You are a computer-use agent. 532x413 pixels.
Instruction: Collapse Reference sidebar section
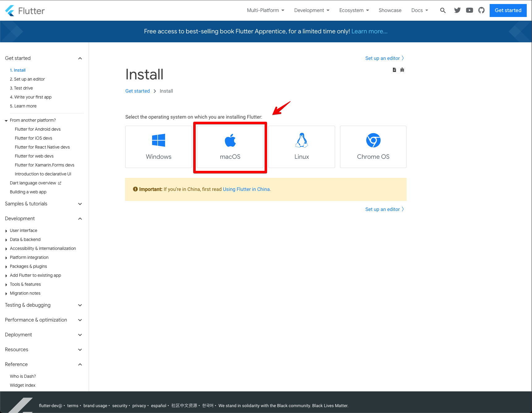coord(44,364)
